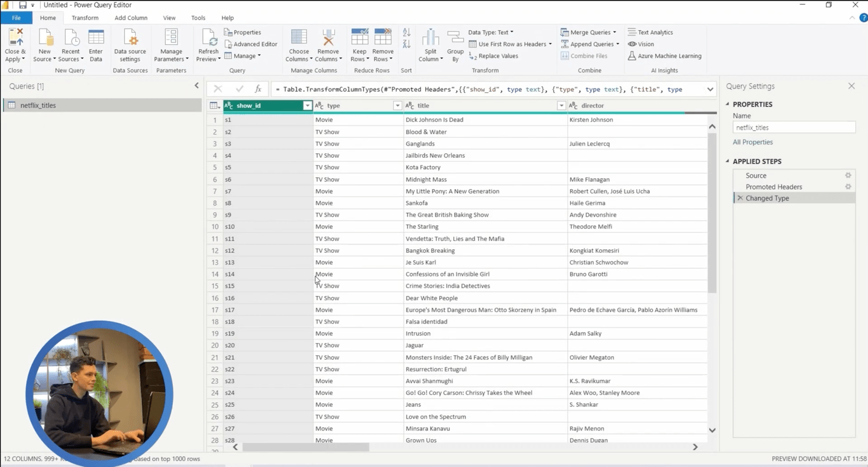Click the horizontal scrollbar thumb
This screenshot has height=467, width=868.
click(x=306, y=447)
